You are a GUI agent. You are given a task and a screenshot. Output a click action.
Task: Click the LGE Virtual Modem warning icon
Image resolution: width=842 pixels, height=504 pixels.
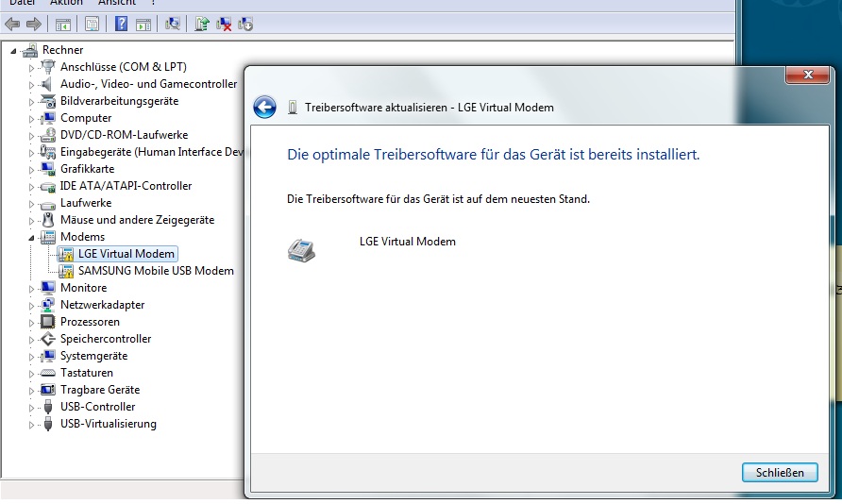66,254
